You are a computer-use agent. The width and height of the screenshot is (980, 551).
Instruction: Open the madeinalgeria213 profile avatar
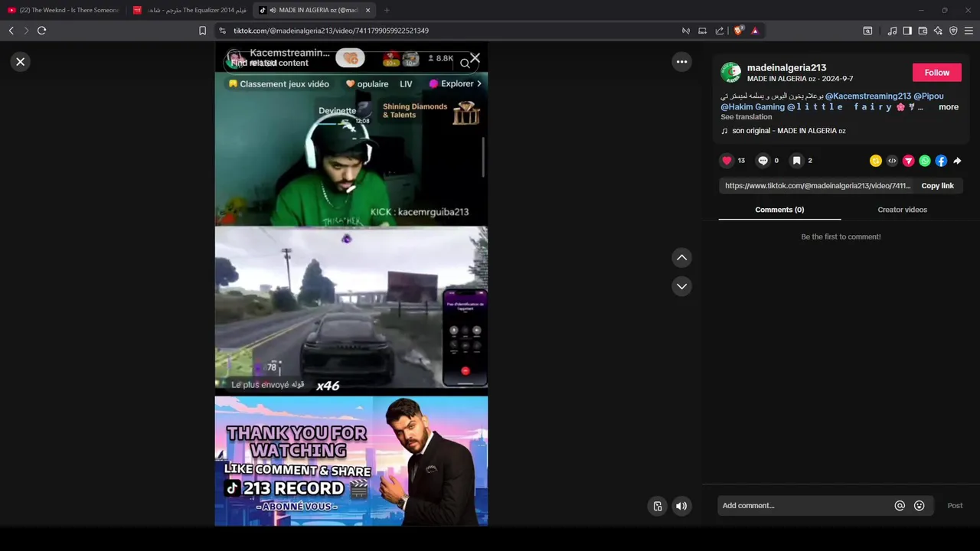(x=731, y=73)
